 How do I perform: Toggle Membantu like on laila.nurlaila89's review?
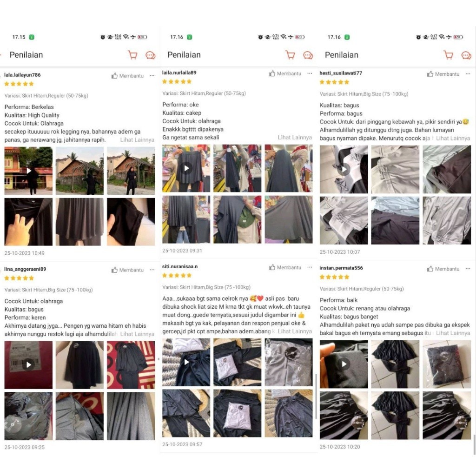(285, 73)
